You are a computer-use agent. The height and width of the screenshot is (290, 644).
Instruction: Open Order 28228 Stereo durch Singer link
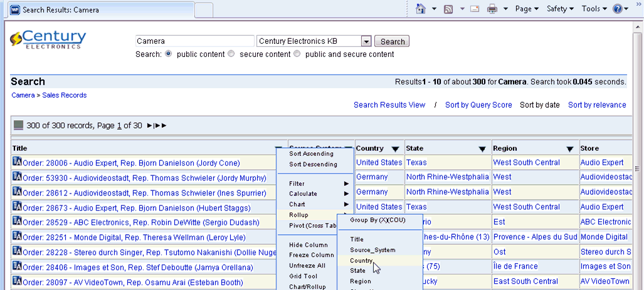pos(150,252)
